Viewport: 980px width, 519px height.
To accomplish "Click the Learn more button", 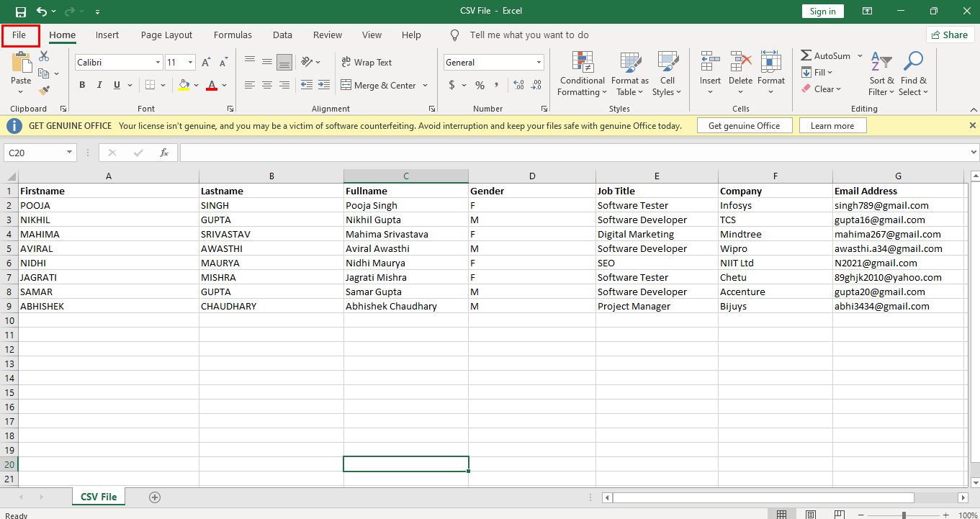I will point(832,125).
